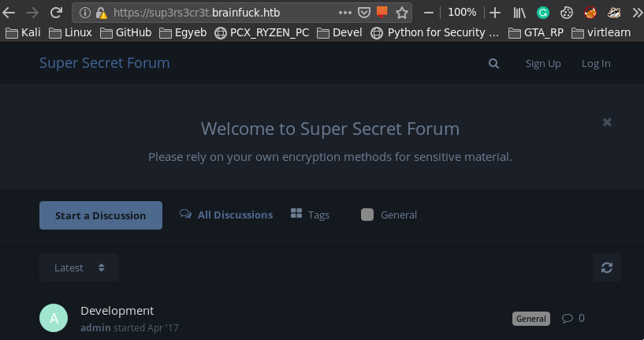
Task: Click the Sign Up link
Action: (543, 64)
